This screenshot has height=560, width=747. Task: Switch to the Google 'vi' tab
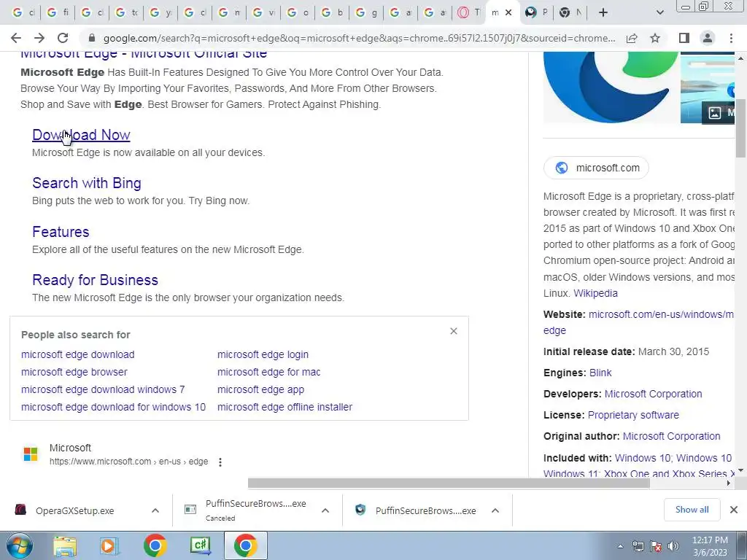click(264, 13)
